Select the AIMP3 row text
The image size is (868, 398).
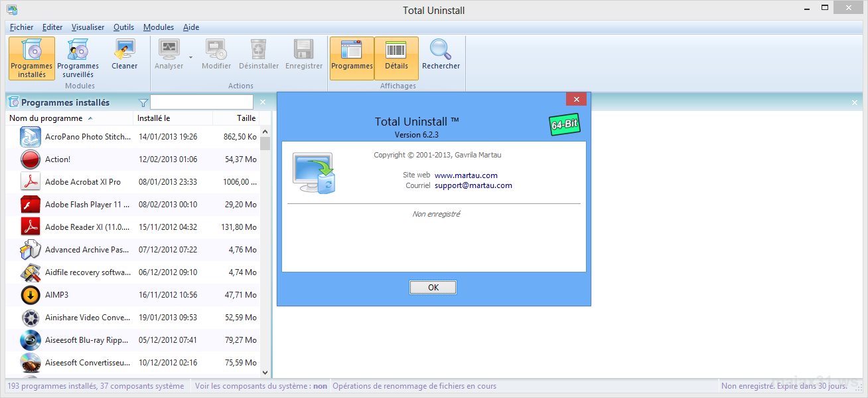coord(56,295)
